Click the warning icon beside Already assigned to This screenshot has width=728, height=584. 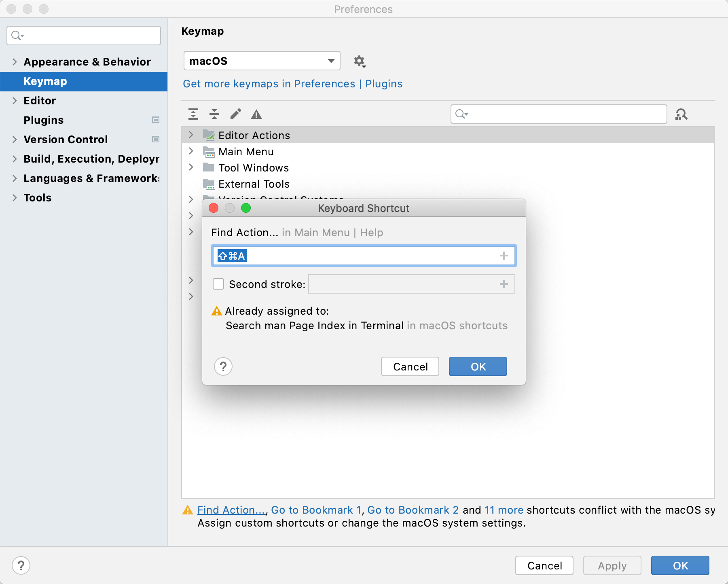pos(217,311)
